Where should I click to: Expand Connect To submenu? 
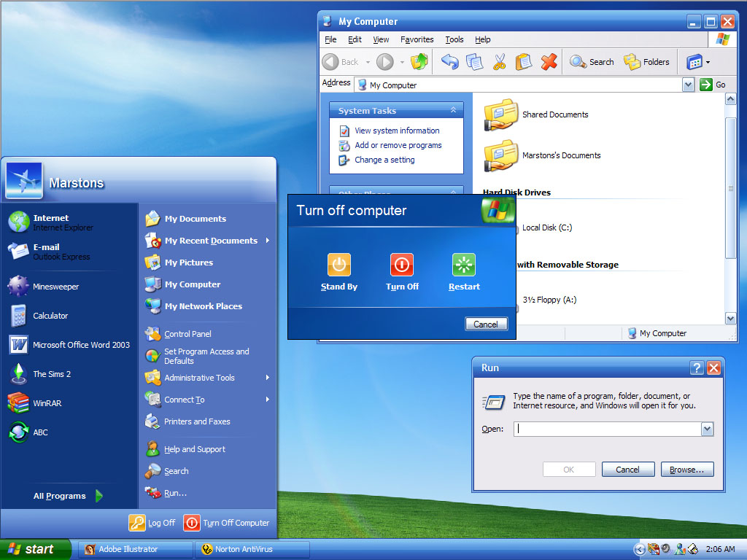tap(268, 400)
